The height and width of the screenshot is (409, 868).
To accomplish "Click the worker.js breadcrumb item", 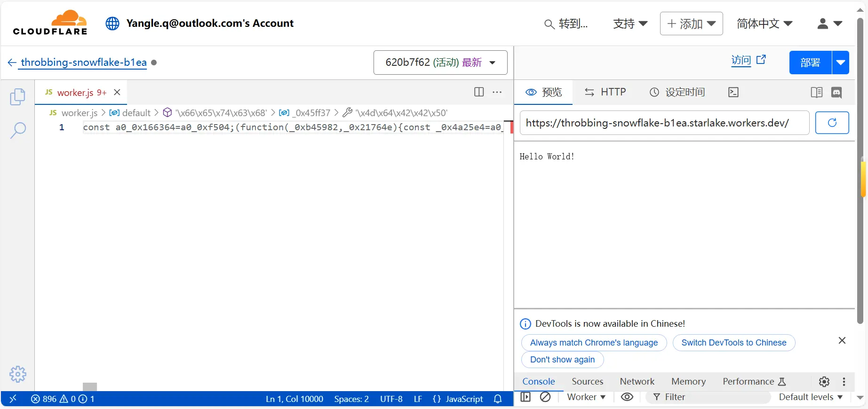I will (x=74, y=113).
